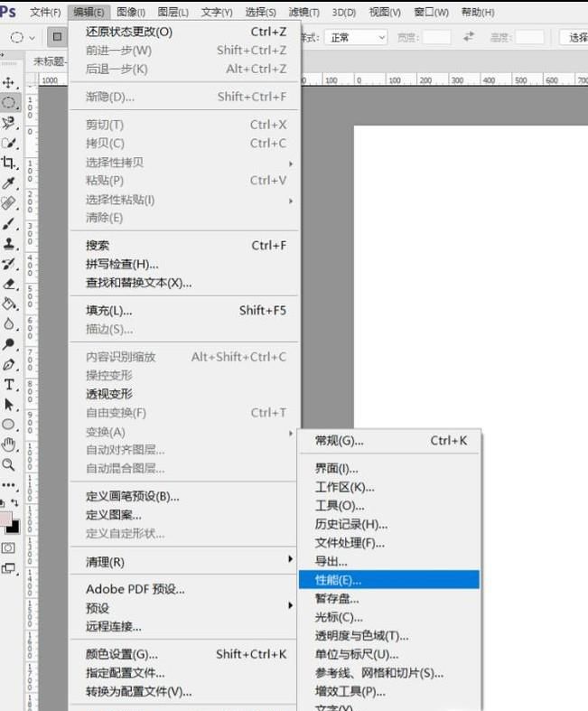
Task: Select the Dodge tool
Action: [x=9, y=344]
